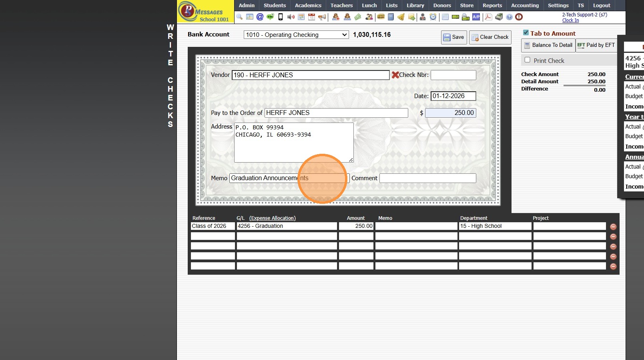
Task: Open the red calendar icon
Action: point(311,17)
